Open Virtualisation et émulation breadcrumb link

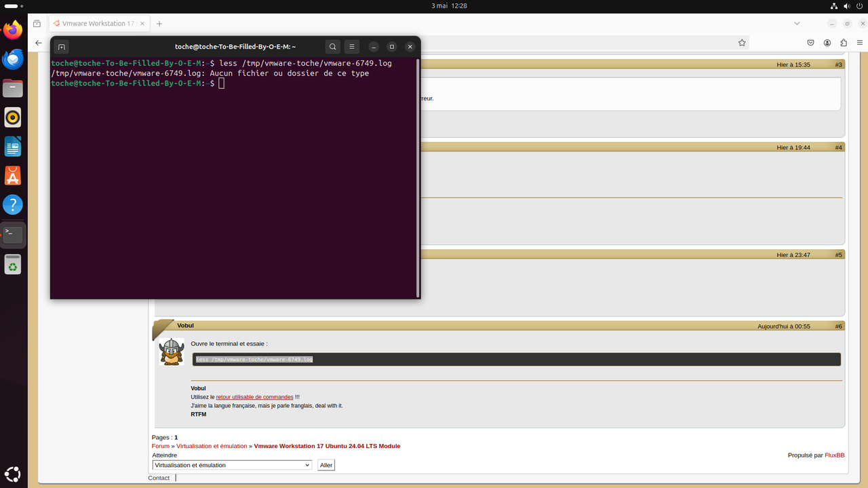[x=212, y=446]
